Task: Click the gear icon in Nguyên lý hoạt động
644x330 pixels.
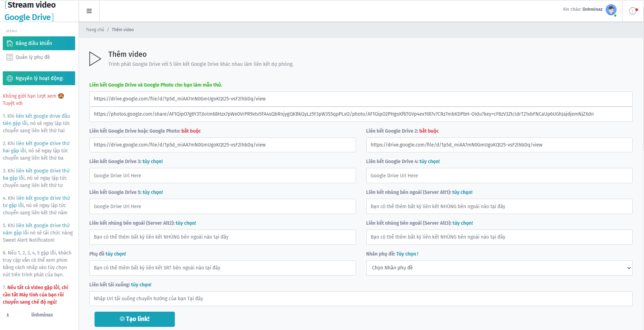Action: (x=10, y=78)
